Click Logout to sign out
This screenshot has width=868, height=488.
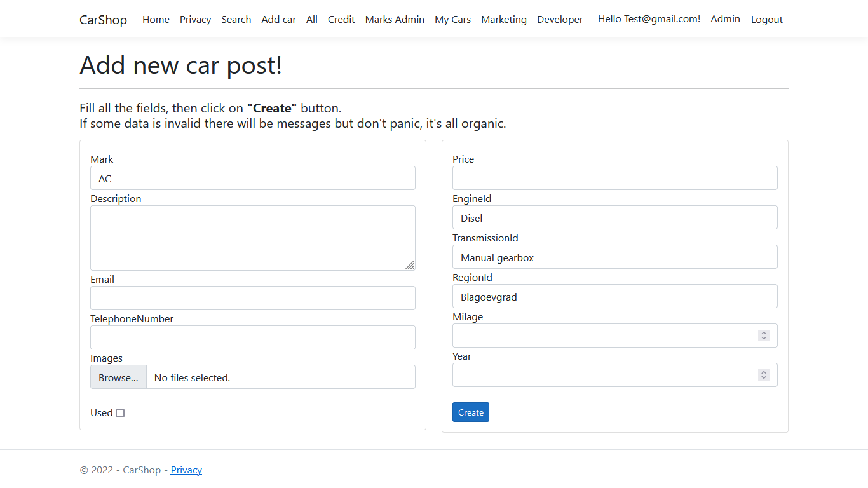[766, 19]
